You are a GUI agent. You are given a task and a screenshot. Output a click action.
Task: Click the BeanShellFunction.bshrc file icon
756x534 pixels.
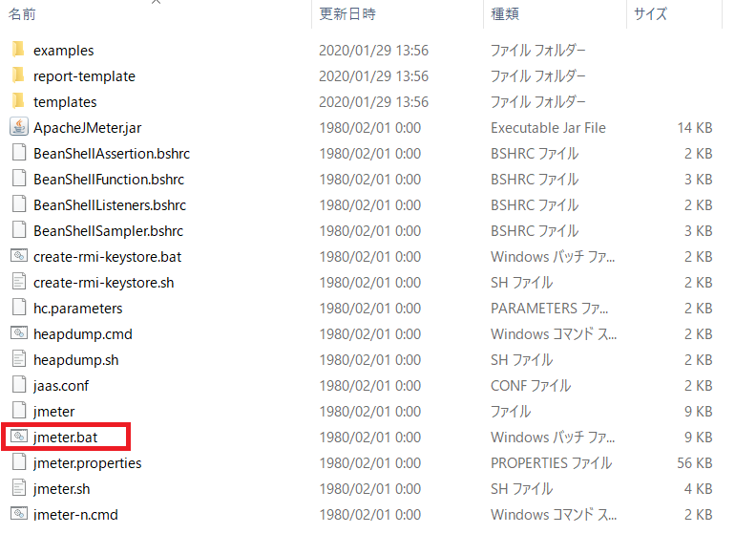19,179
